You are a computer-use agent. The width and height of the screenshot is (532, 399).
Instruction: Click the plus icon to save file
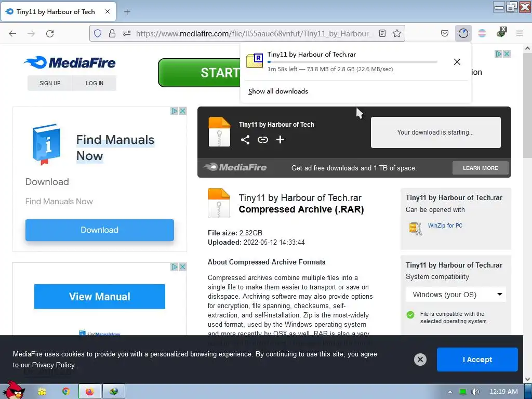(x=280, y=139)
